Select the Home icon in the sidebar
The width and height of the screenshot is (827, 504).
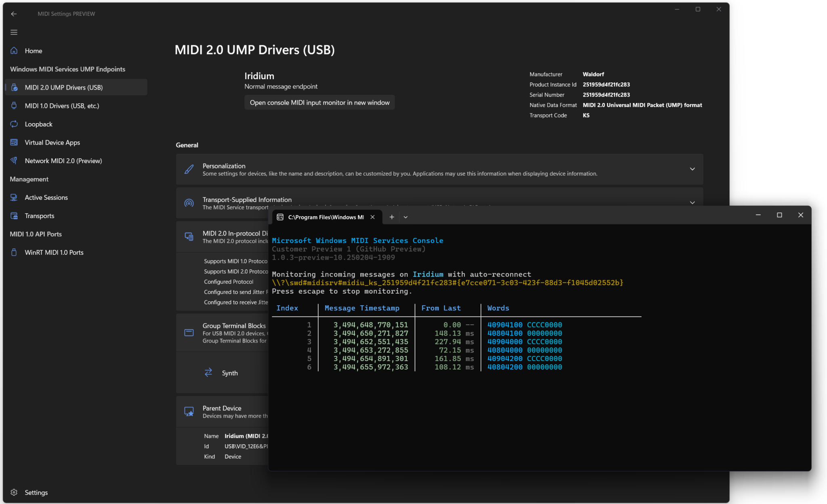(14, 50)
